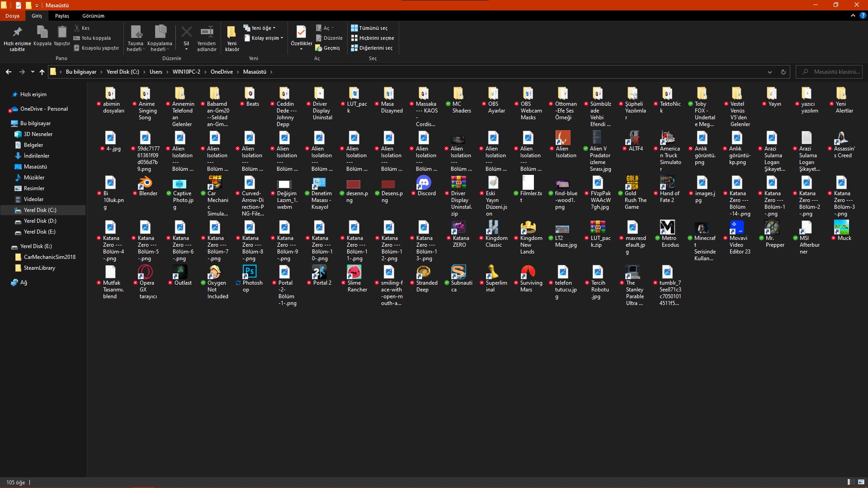Switch to the Giriş ribbon tab

click(37, 16)
